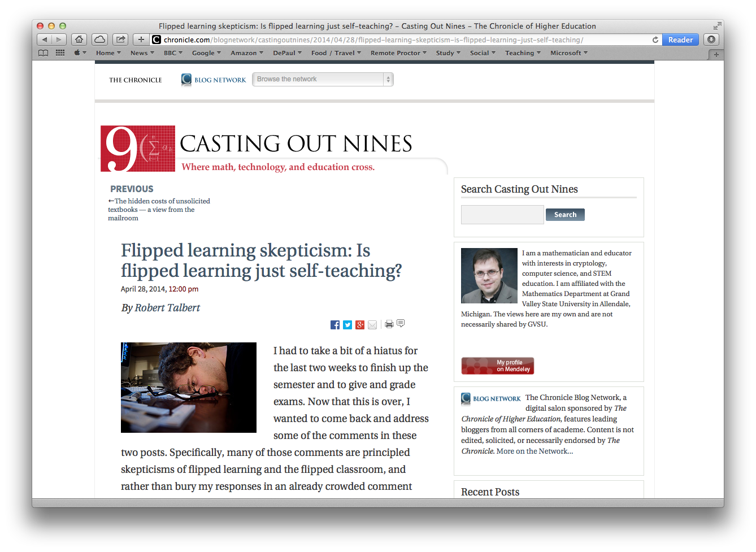Screen dimensions: 756x552
Task: Expand the Browse the network dropdown
Action: (323, 80)
